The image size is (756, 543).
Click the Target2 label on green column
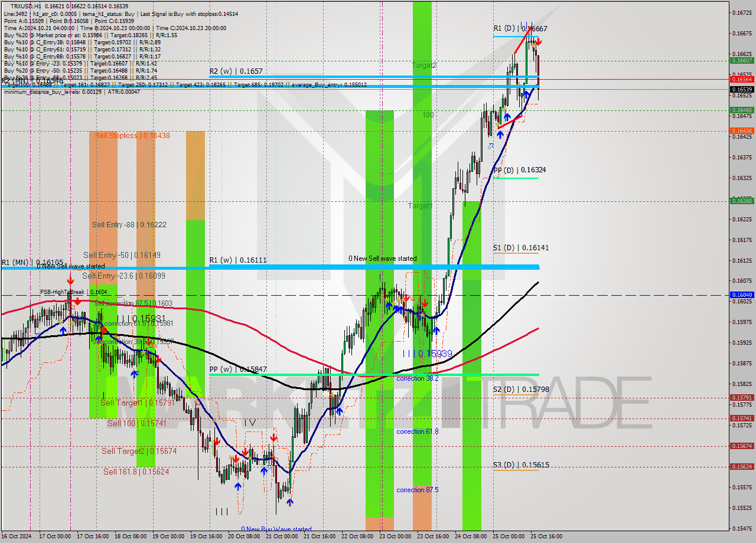click(424, 66)
